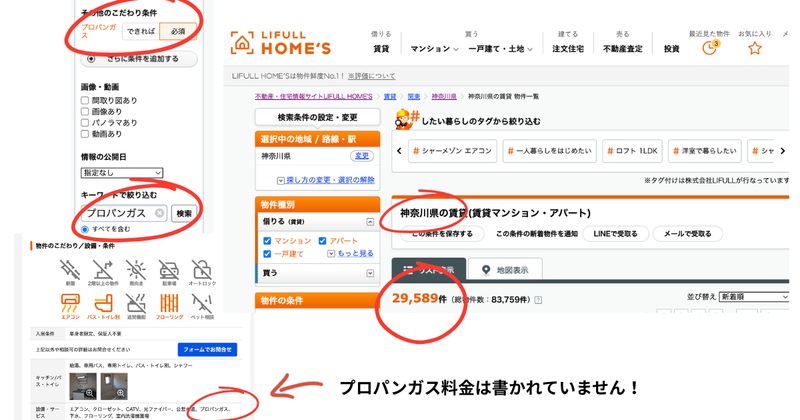Open the 並び替え 新着順 dropdown
The height and width of the screenshot is (420, 800).
754,297
